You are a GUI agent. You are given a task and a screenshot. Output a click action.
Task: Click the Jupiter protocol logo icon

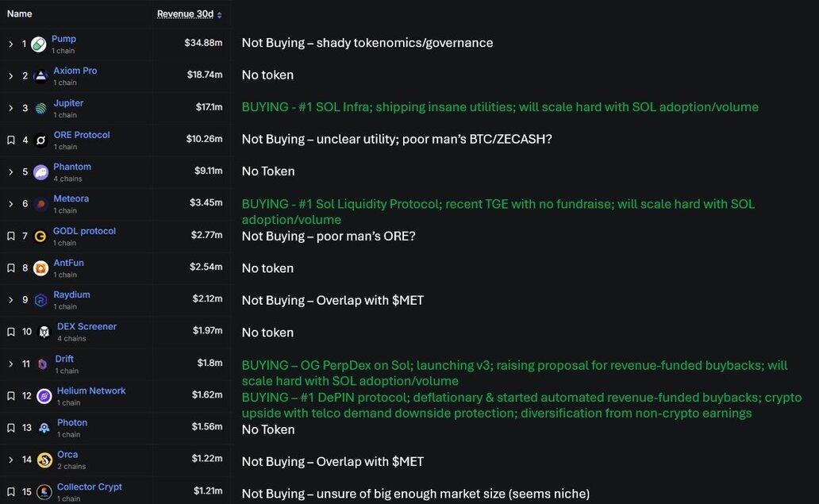coord(40,108)
